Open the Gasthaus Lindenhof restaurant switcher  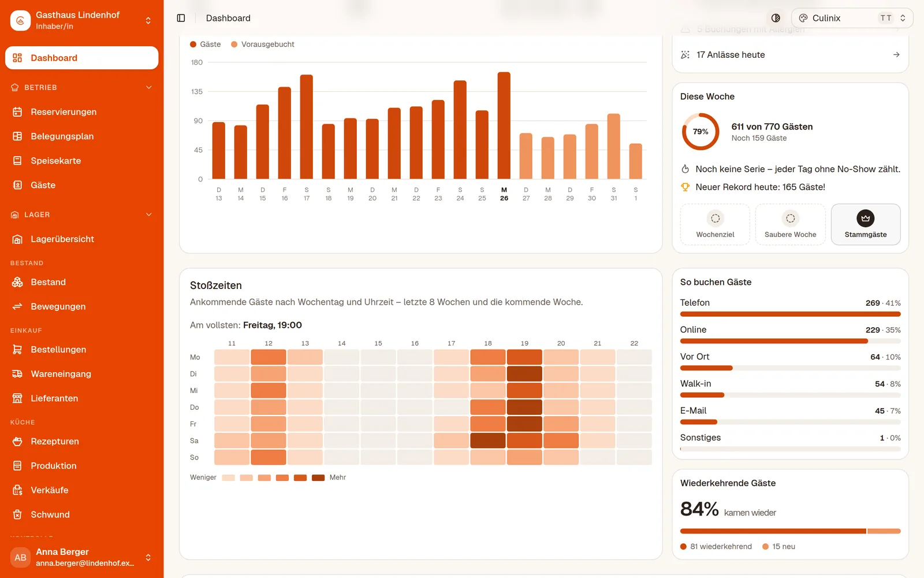(x=81, y=20)
